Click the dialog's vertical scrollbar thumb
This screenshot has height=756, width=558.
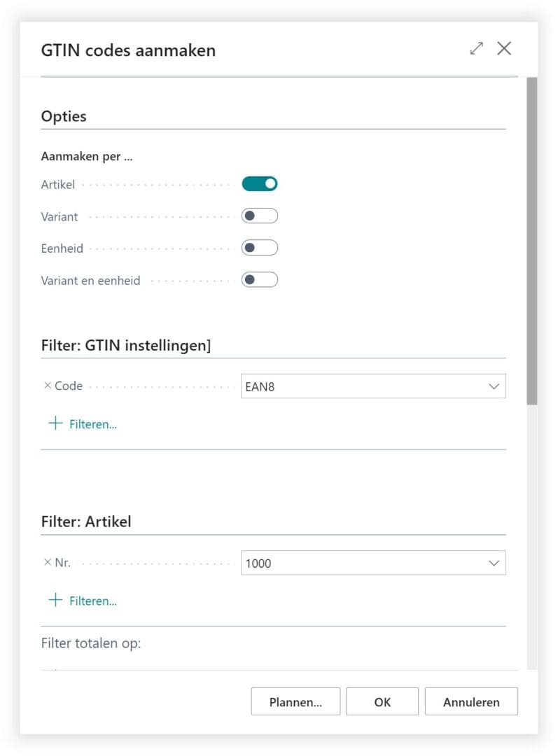click(x=532, y=241)
